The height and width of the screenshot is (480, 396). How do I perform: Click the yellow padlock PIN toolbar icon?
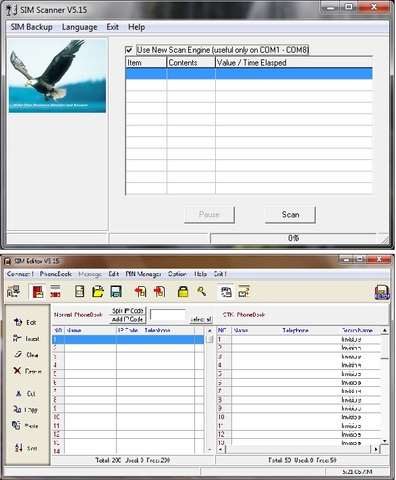pyautogui.click(x=183, y=292)
